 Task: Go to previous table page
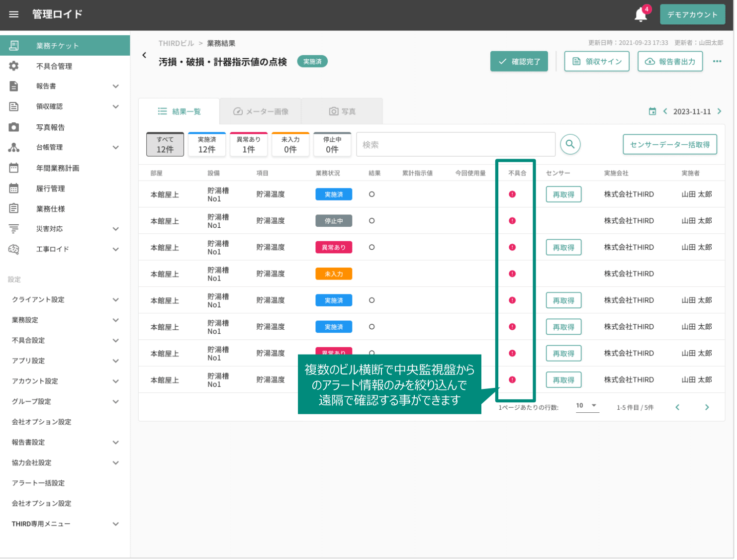[x=677, y=407]
